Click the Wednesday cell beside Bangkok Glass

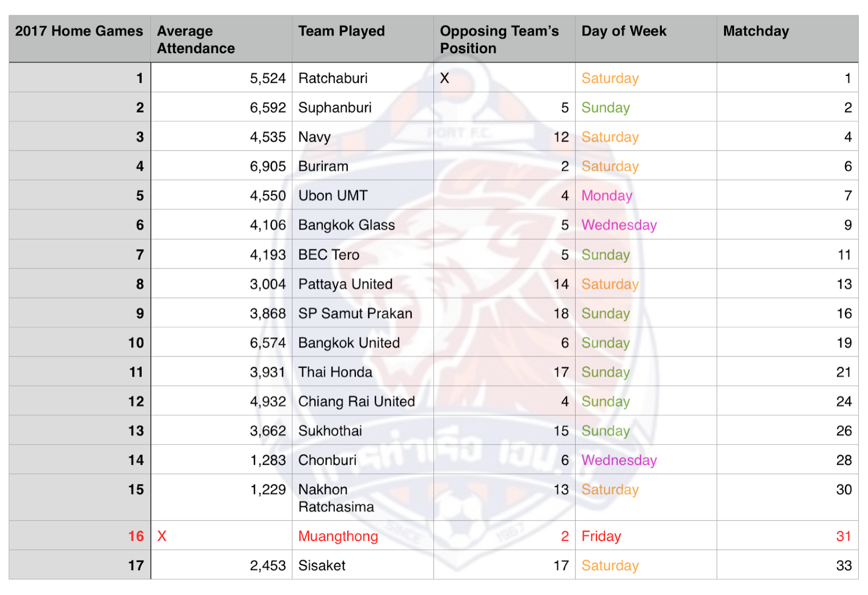point(646,225)
